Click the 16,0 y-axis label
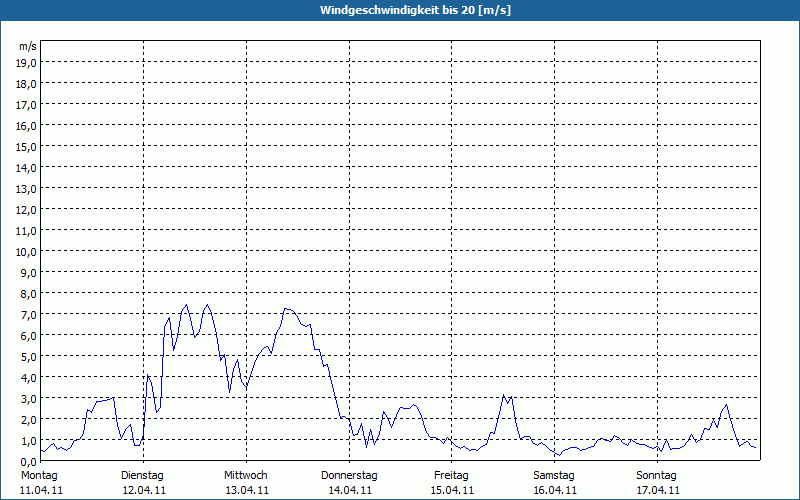 point(27,126)
